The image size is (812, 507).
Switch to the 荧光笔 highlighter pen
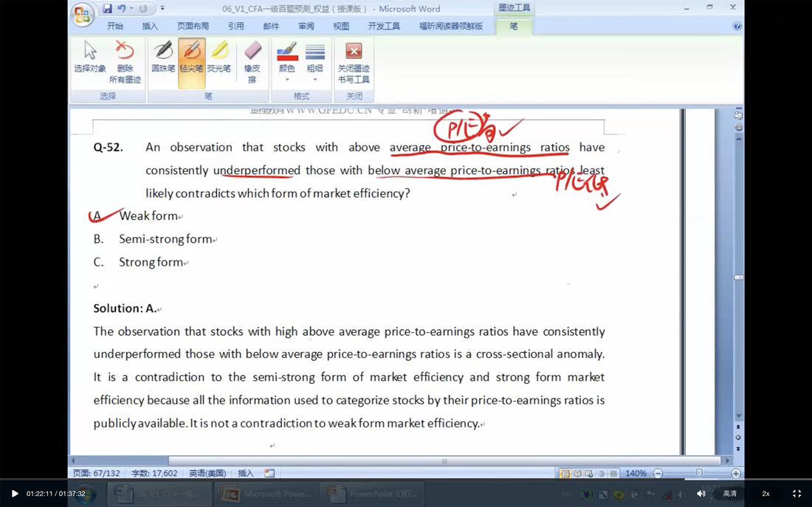[x=219, y=58]
